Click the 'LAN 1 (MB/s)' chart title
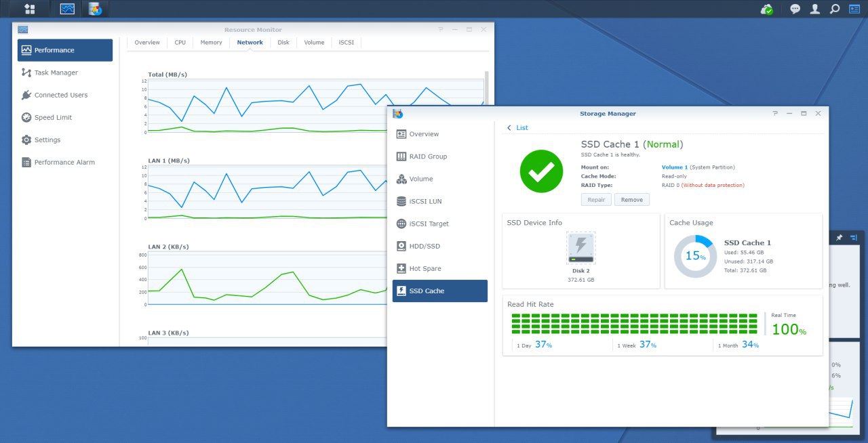This screenshot has height=443, width=868. pyautogui.click(x=169, y=161)
